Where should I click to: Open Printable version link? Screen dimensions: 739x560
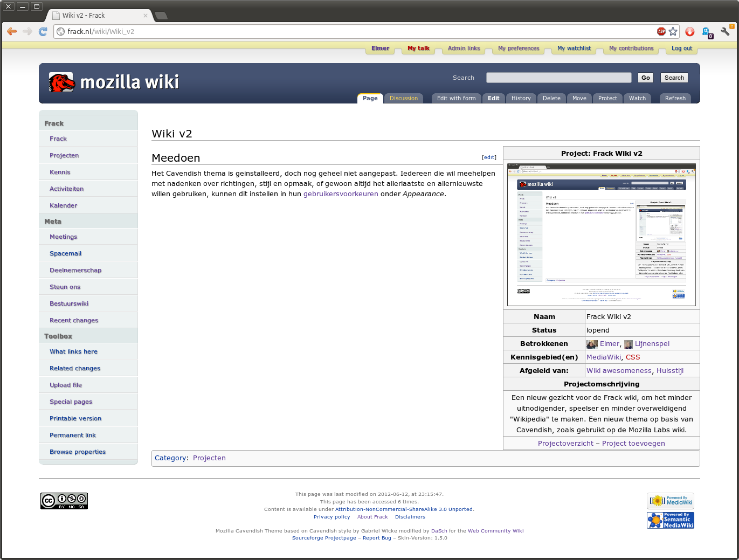[75, 418]
